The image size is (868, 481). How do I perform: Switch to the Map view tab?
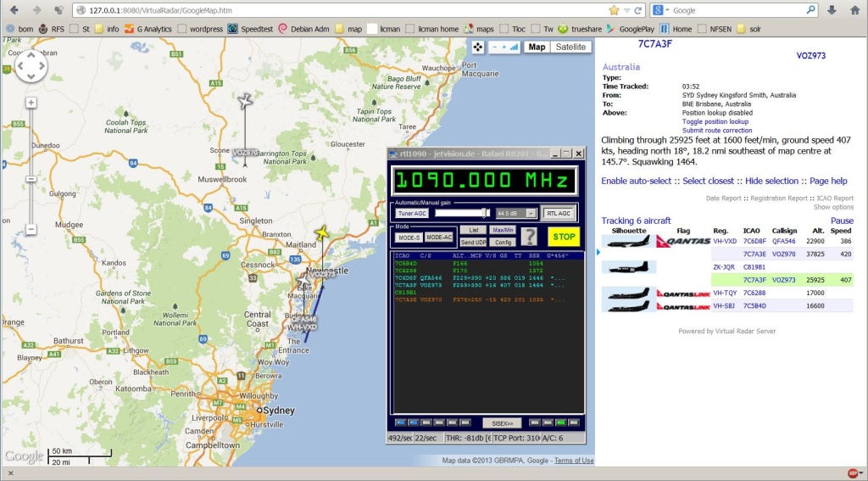537,48
